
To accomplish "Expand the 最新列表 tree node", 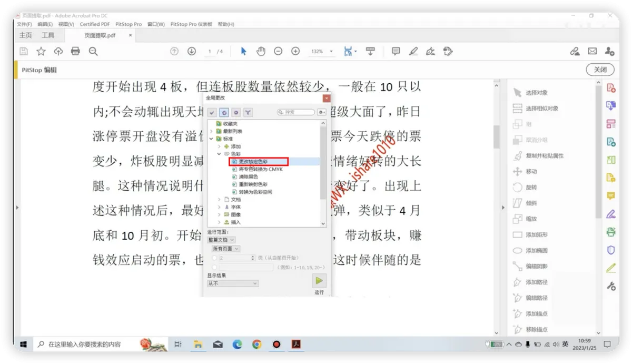I will 212,131.
